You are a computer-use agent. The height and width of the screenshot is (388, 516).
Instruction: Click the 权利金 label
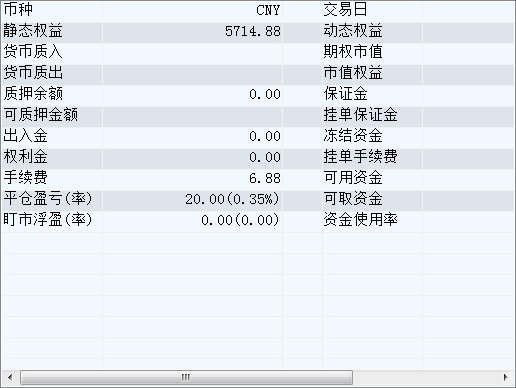tap(25, 157)
